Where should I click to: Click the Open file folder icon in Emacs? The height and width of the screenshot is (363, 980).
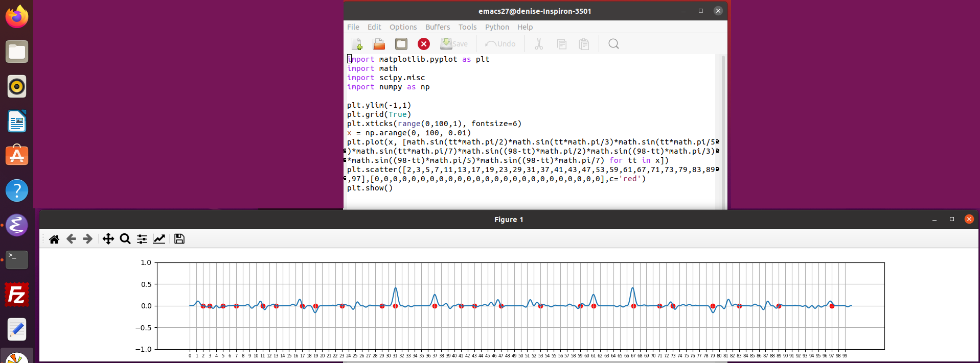[379, 44]
